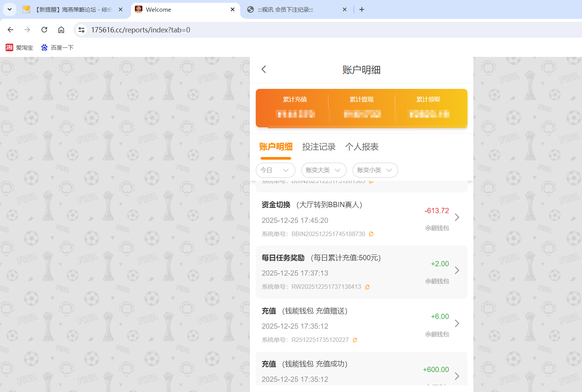
Task: Expand the 每日任务奖励 transaction details
Action: click(x=457, y=270)
